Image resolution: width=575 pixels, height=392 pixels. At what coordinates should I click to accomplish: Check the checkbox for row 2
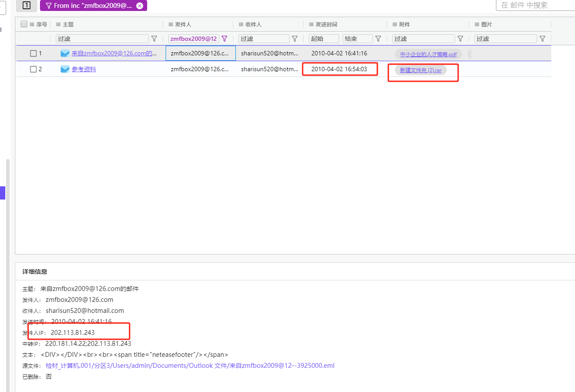click(x=33, y=69)
